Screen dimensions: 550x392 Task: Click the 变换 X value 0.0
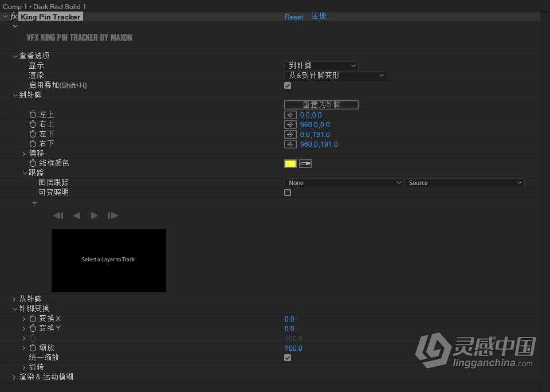point(289,319)
